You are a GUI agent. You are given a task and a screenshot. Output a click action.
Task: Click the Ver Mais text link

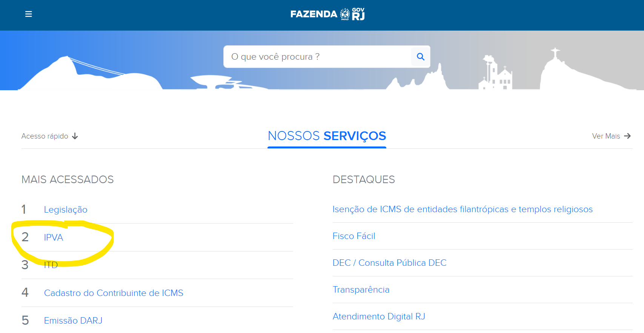point(606,136)
